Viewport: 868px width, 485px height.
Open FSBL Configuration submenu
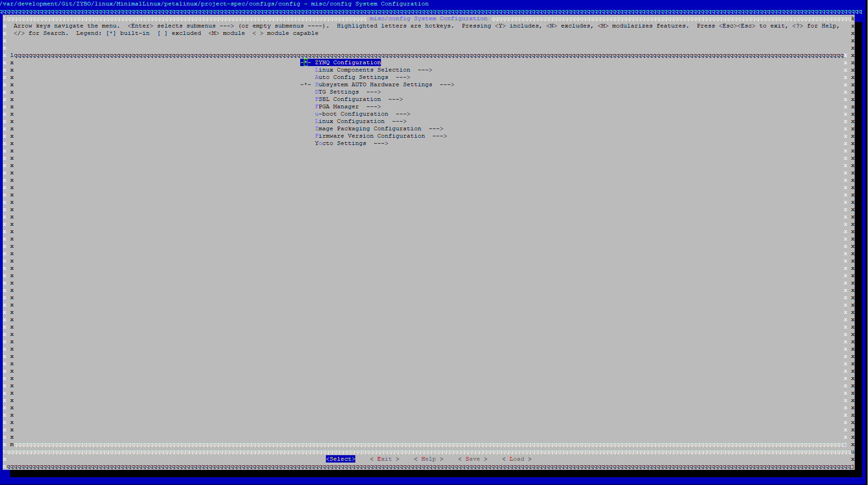coord(359,99)
